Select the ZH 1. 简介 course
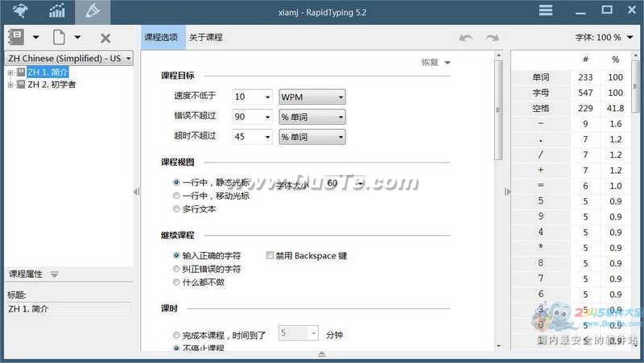644x363 pixels. pos(47,72)
